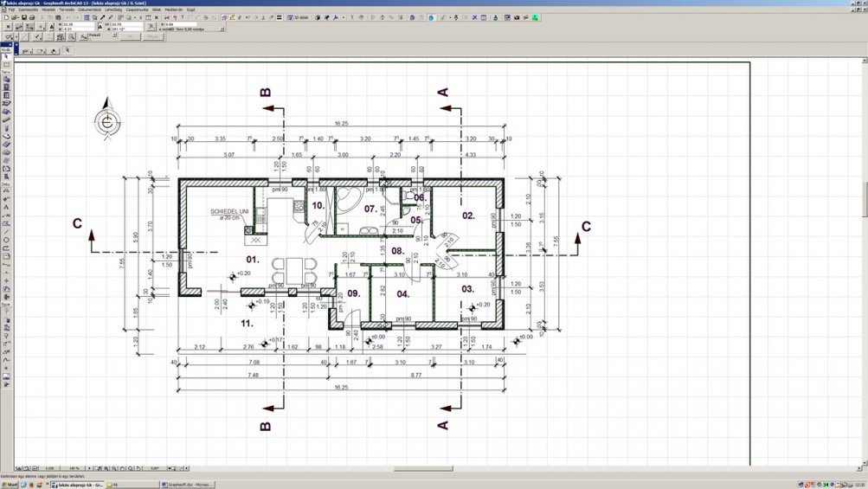Toggle the grid display toolbar icon
This screenshot has width=868, height=489.
87,17
